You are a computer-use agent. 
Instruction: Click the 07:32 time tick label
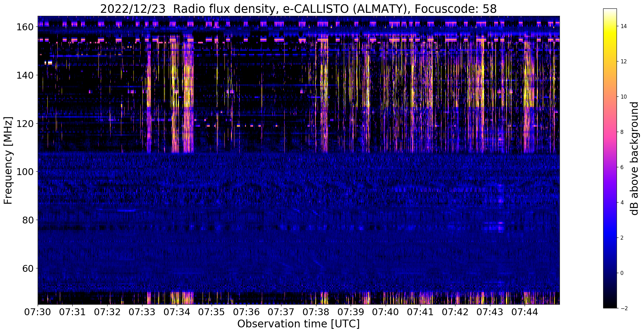[x=108, y=312]
